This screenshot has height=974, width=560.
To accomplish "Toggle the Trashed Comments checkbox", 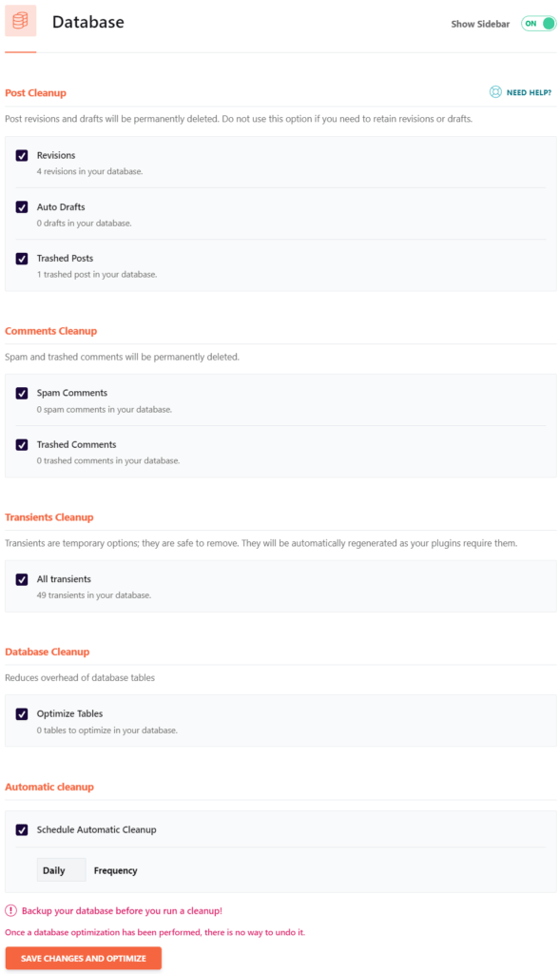I will 22,445.
